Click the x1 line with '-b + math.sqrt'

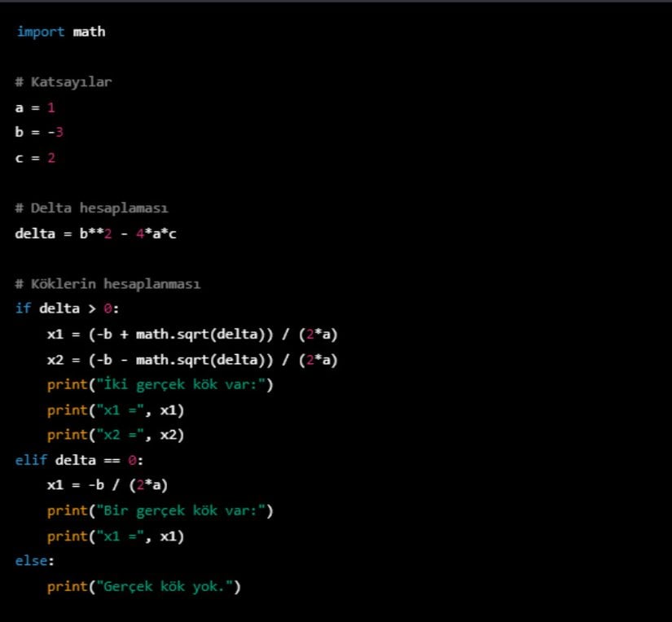tap(191, 335)
